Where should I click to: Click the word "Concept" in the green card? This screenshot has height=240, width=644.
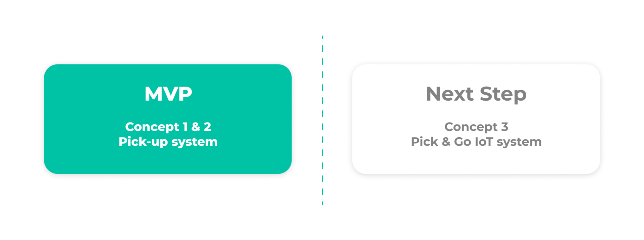152,127
